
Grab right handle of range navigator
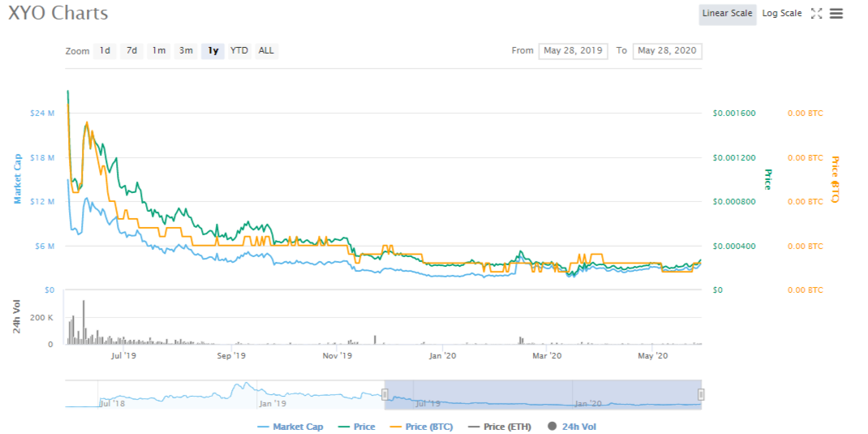(x=701, y=394)
